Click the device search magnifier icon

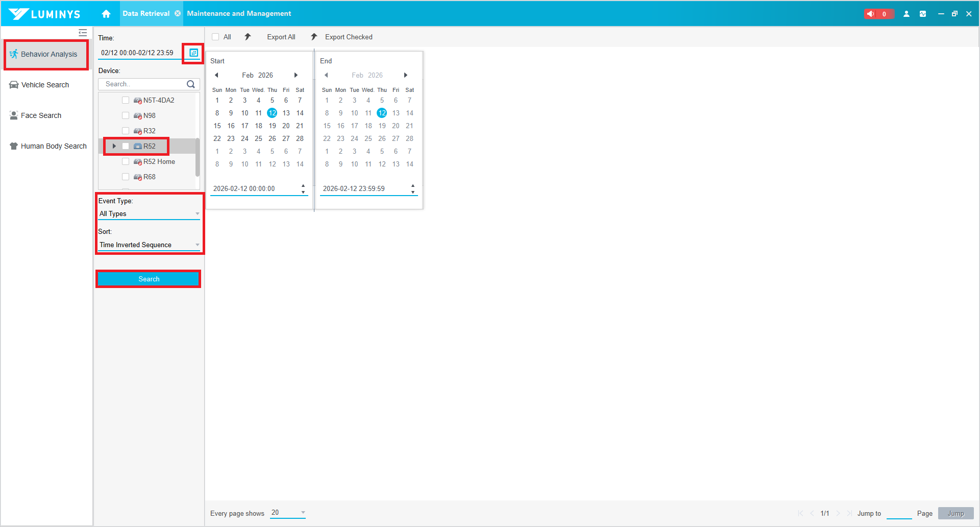tap(191, 84)
